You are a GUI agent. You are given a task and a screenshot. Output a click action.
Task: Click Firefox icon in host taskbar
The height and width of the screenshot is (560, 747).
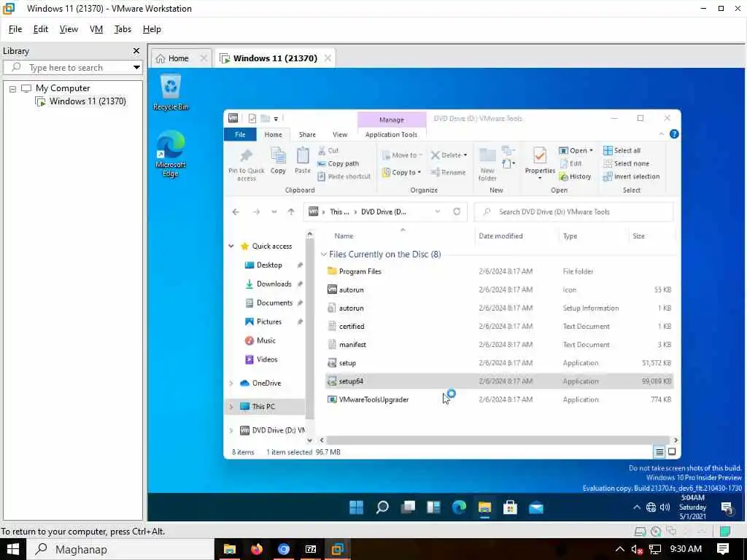257,550
